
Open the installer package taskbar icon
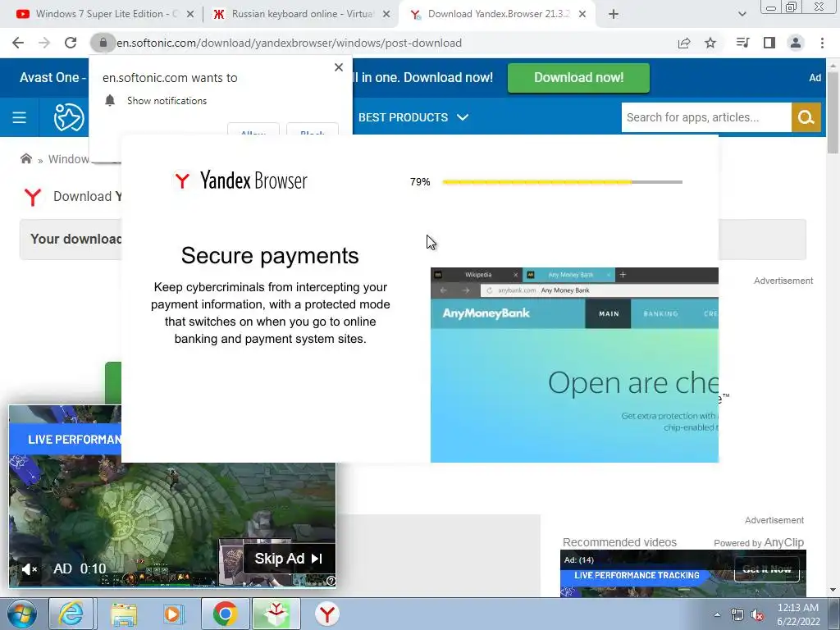click(276, 614)
